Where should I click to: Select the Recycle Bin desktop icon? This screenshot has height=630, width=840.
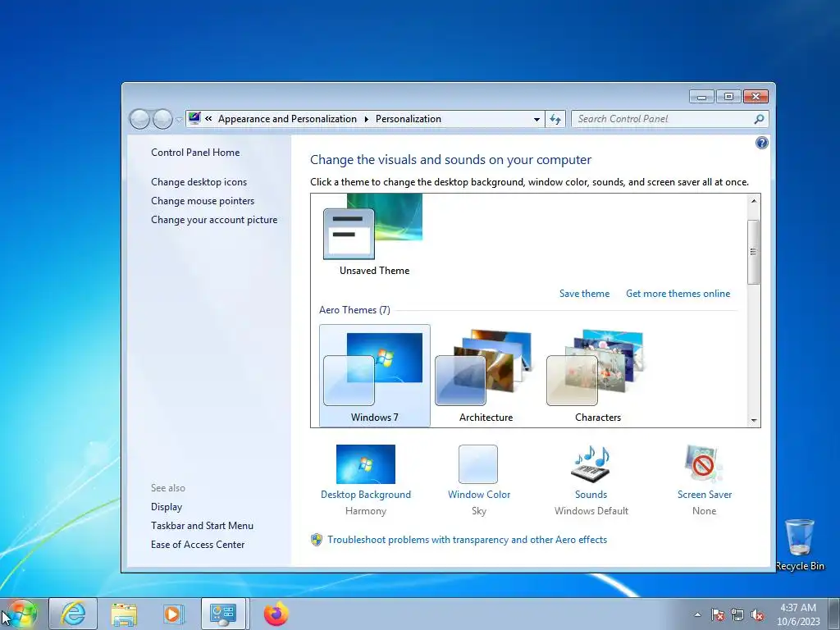point(800,545)
